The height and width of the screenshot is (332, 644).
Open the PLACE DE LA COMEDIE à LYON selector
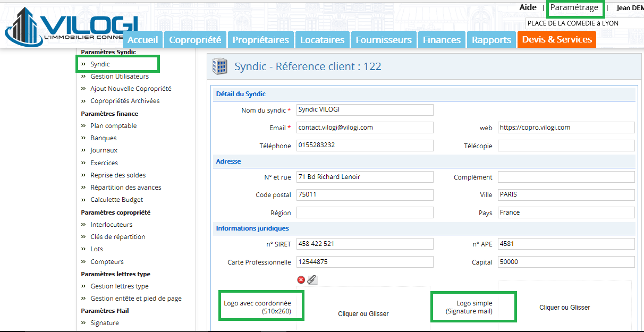point(584,23)
